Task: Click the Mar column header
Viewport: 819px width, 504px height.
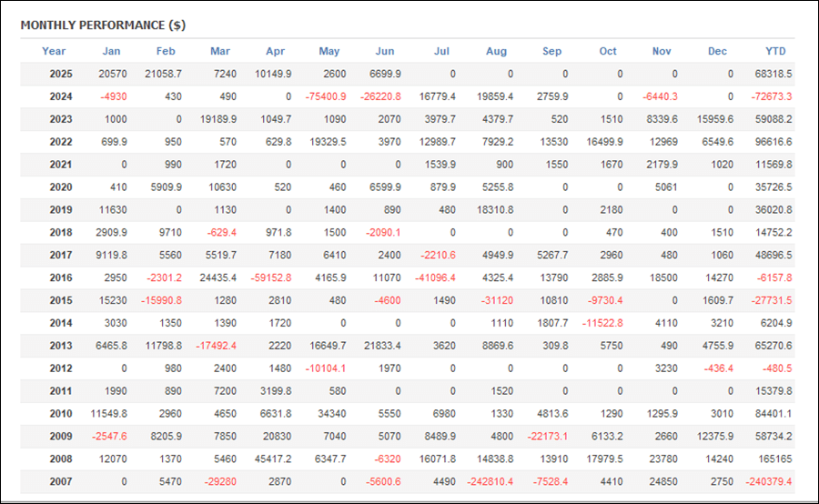Action: tap(220, 51)
